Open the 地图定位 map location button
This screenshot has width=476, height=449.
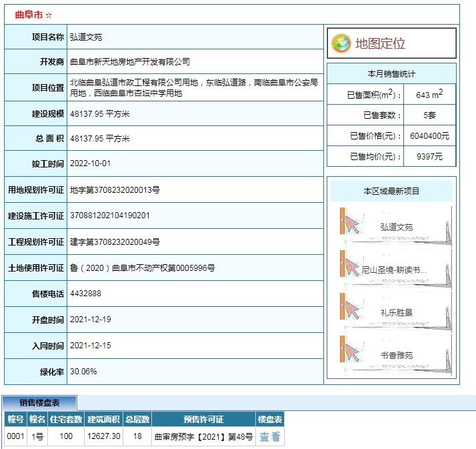391,43
